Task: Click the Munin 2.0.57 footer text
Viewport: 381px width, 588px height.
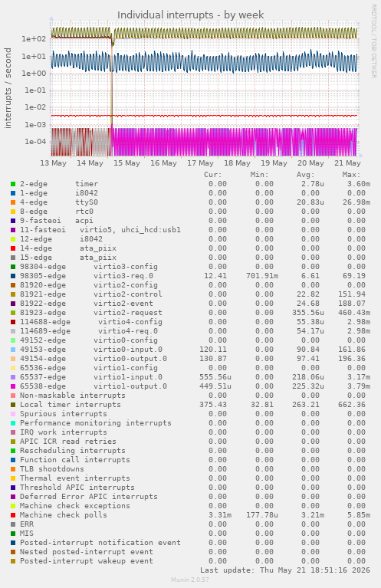Action: point(190,580)
